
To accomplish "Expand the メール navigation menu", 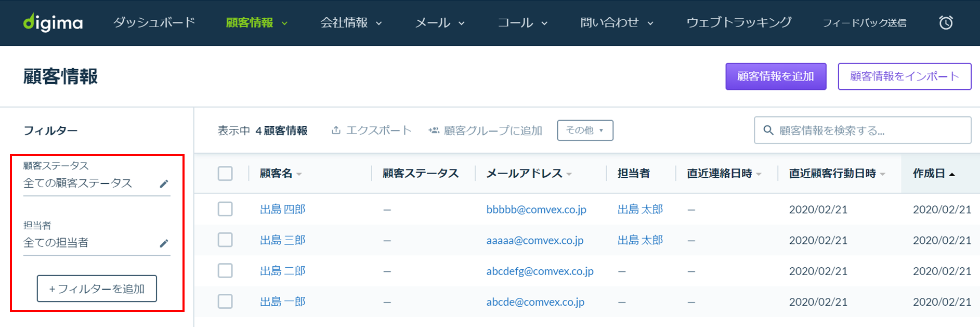I will pyautogui.click(x=440, y=23).
